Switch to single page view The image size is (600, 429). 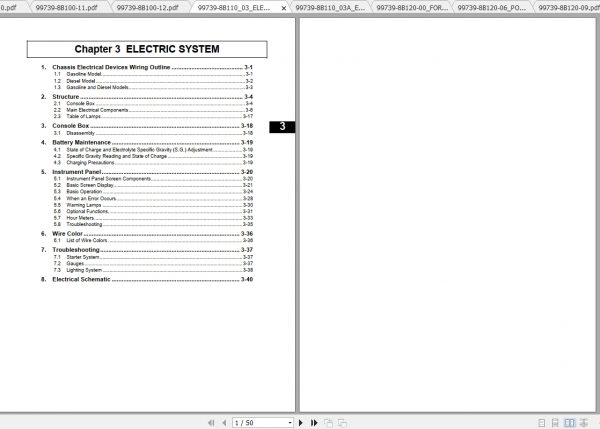541,423
